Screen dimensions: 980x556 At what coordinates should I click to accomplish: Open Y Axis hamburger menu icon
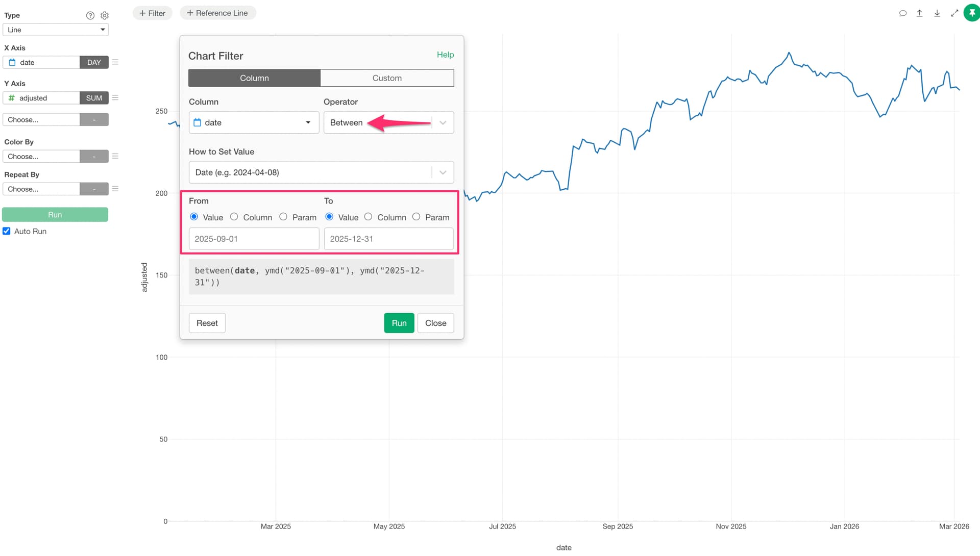point(115,98)
